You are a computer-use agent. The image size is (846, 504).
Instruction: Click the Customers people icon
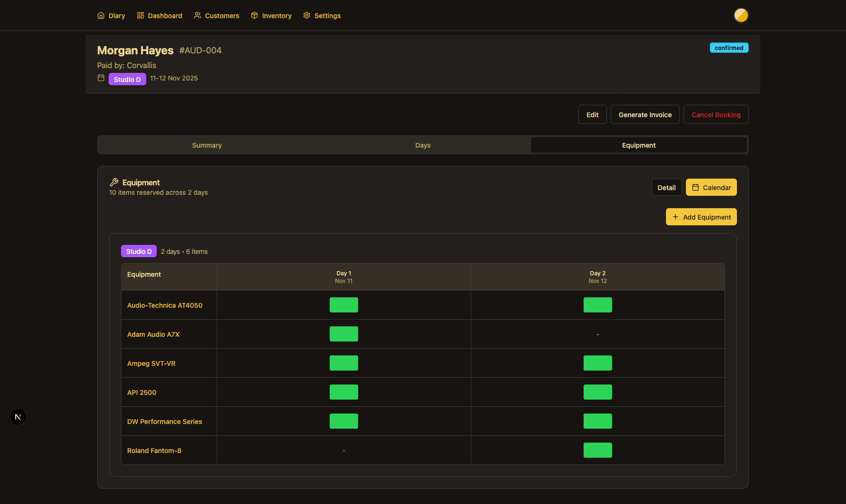198,15
